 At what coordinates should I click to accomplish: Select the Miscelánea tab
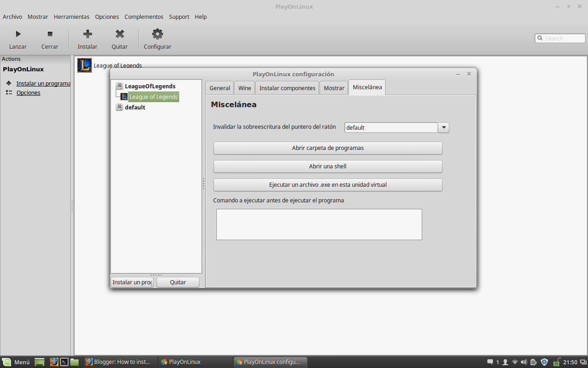point(367,87)
